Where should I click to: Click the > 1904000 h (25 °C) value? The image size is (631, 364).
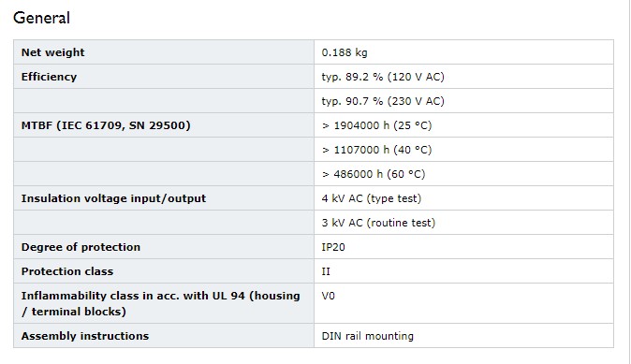376,125
